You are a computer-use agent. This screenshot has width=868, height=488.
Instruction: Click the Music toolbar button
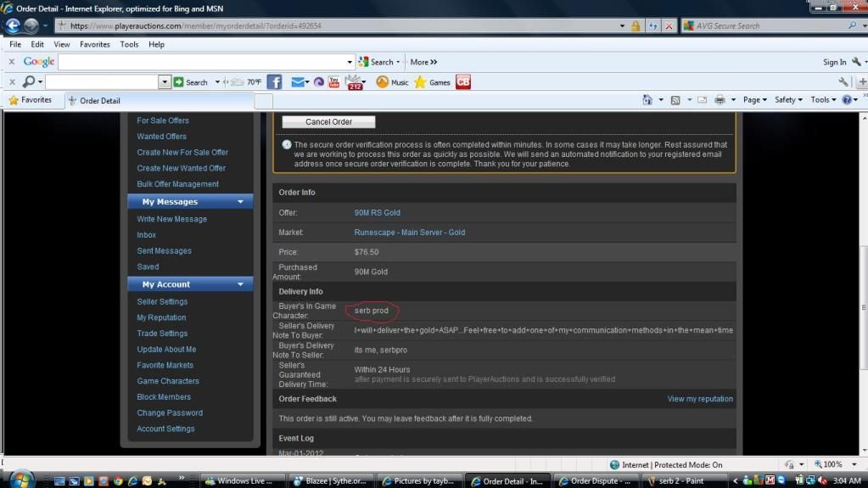(x=392, y=82)
